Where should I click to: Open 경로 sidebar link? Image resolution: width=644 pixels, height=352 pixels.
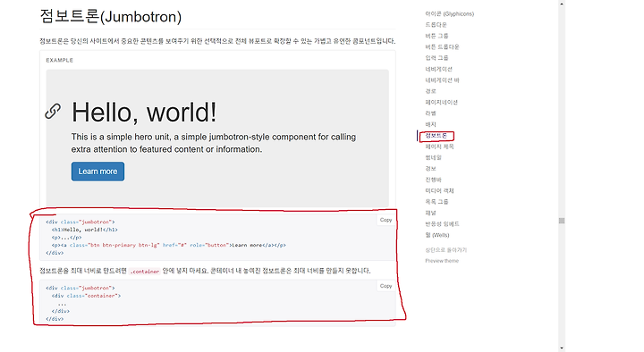(x=430, y=91)
